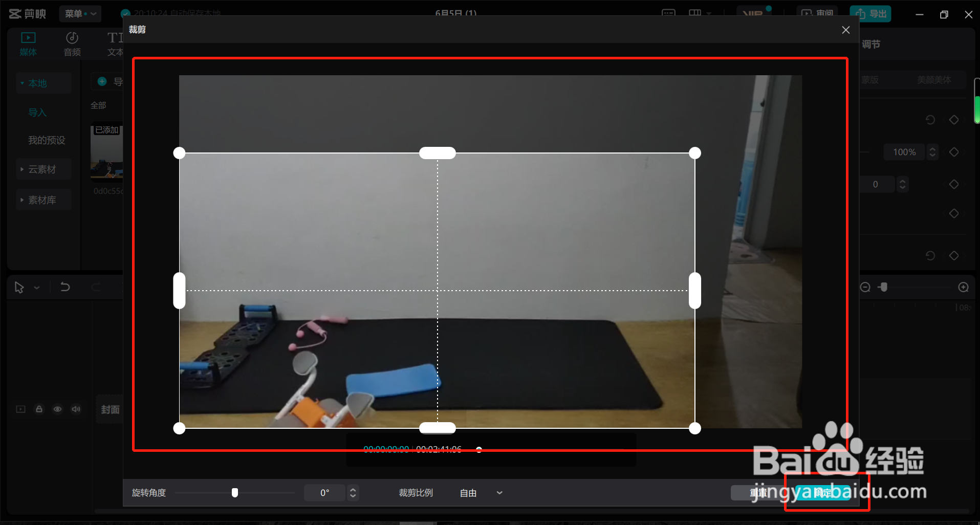Click the 100% scale stepper arrows
Screen dimensions: 980x525
pyautogui.click(x=932, y=152)
